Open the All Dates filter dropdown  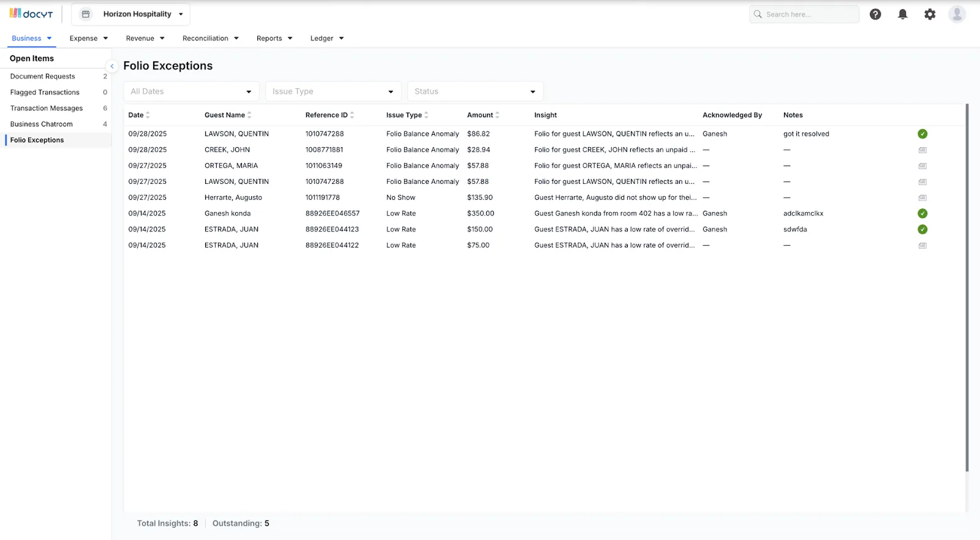pyautogui.click(x=191, y=91)
